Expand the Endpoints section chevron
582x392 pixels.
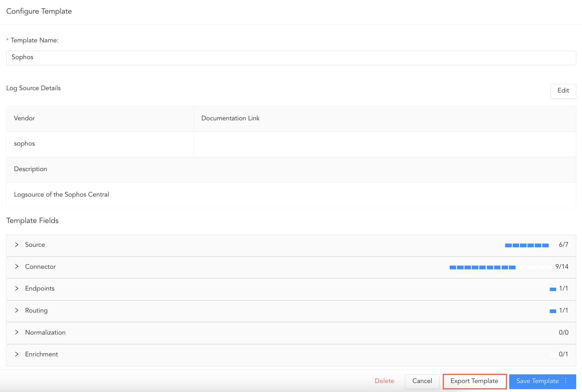pyautogui.click(x=17, y=288)
